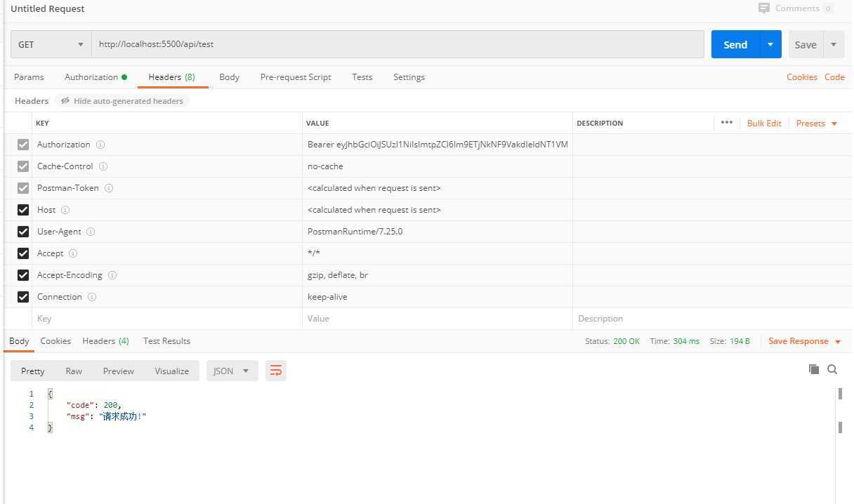Open the request Settings tab
Viewport: 854px width, 504px height.
click(x=409, y=77)
